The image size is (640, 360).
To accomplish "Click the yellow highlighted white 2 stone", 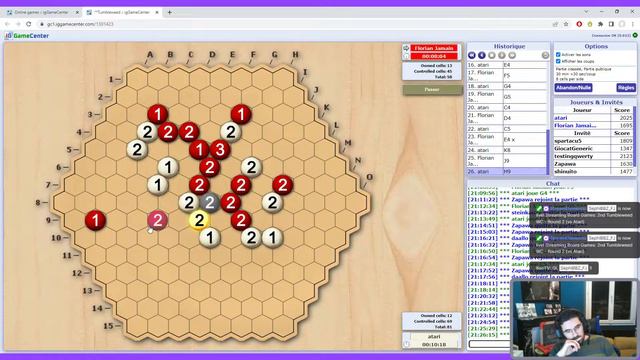I will [x=199, y=220].
